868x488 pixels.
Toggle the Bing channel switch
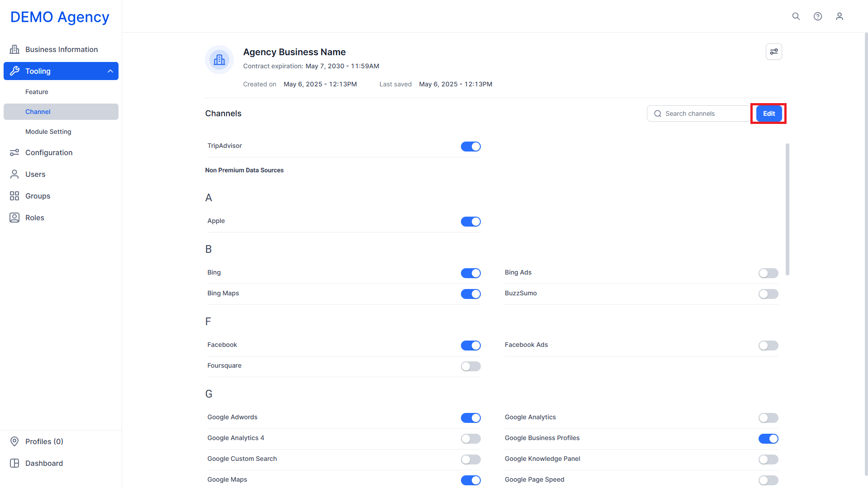470,273
